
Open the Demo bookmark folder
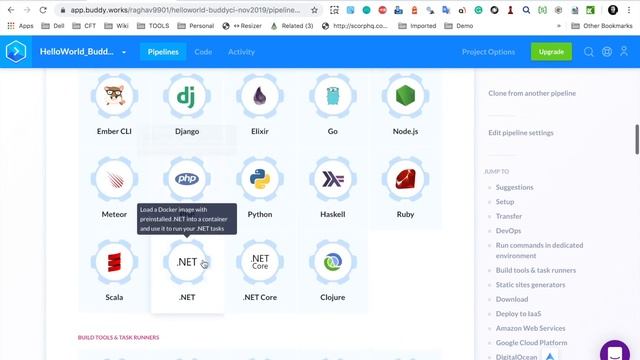tap(459, 26)
